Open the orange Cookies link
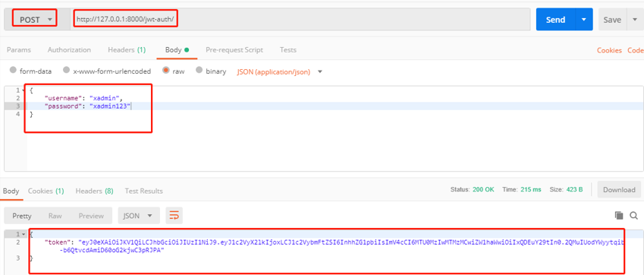The image size is (644, 275). pyautogui.click(x=609, y=50)
